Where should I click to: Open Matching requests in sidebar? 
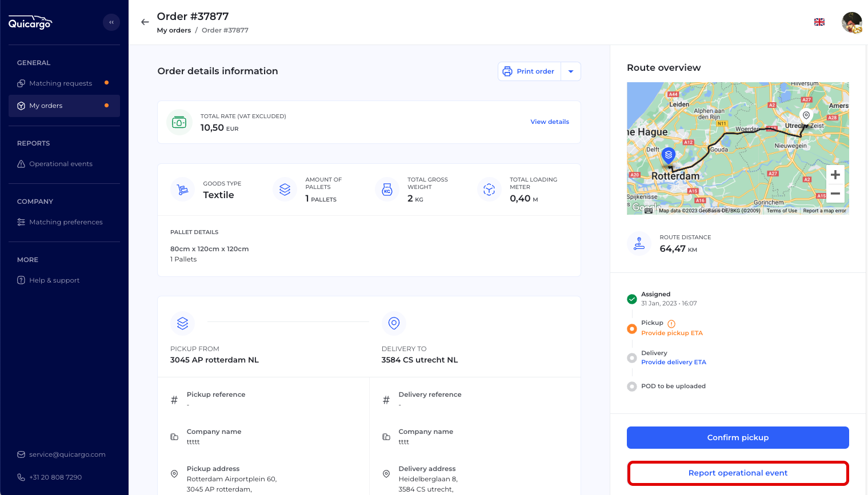[x=61, y=83]
